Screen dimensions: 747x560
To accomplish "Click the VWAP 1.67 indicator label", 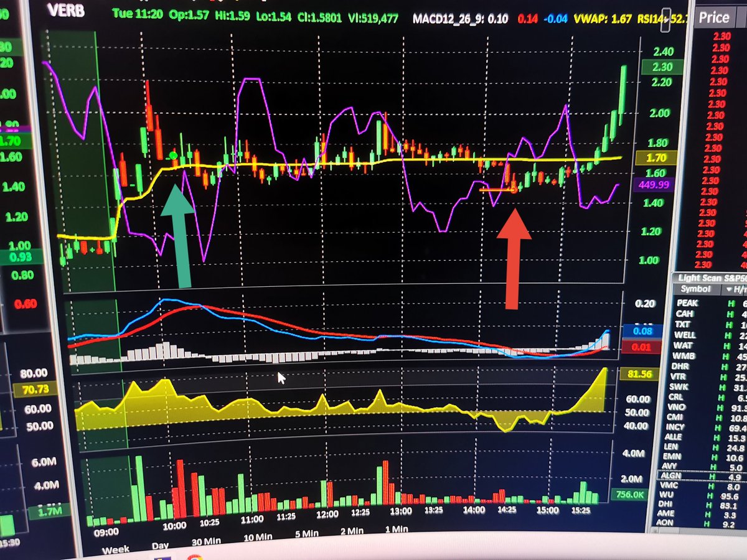I will (602, 19).
